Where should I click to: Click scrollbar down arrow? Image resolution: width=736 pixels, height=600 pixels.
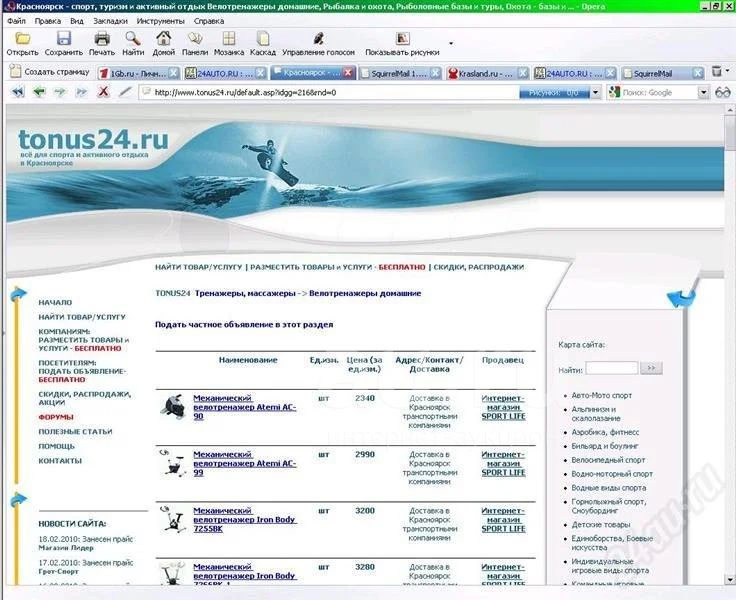coord(730,579)
